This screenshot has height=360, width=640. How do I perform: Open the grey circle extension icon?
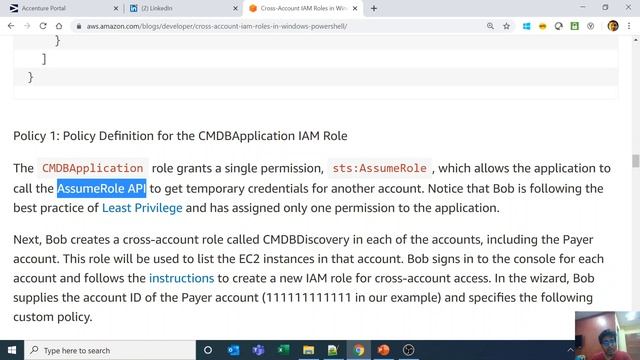[591, 26]
